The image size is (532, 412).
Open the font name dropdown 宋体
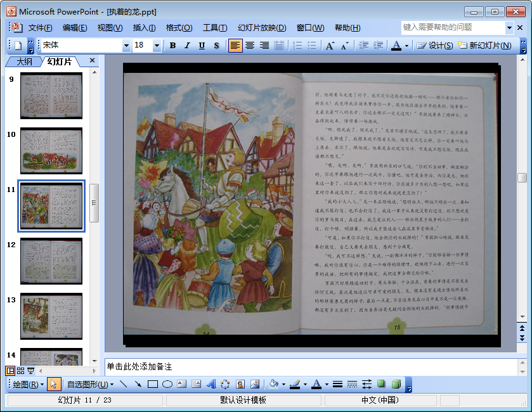click(126, 46)
